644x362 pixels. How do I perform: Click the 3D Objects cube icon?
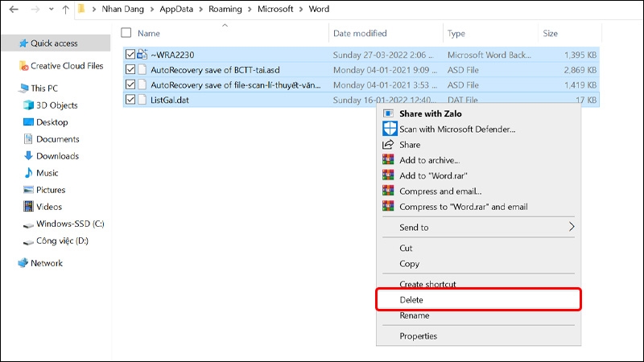point(28,105)
